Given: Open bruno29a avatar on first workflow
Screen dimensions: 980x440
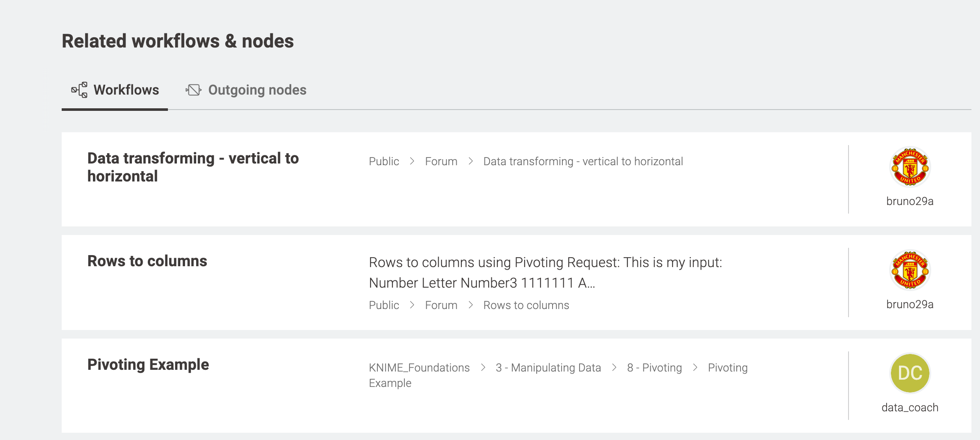Looking at the screenshot, I should (910, 167).
